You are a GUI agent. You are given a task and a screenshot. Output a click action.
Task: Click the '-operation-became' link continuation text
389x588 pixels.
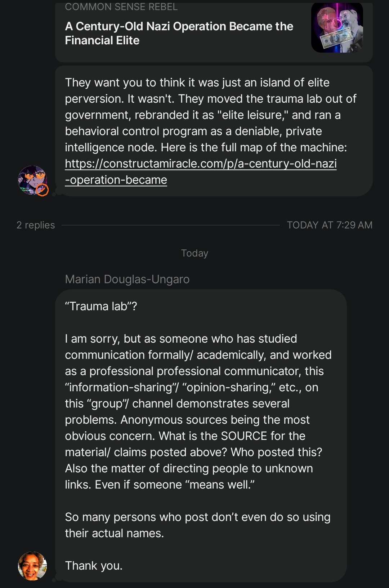click(x=116, y=180)
